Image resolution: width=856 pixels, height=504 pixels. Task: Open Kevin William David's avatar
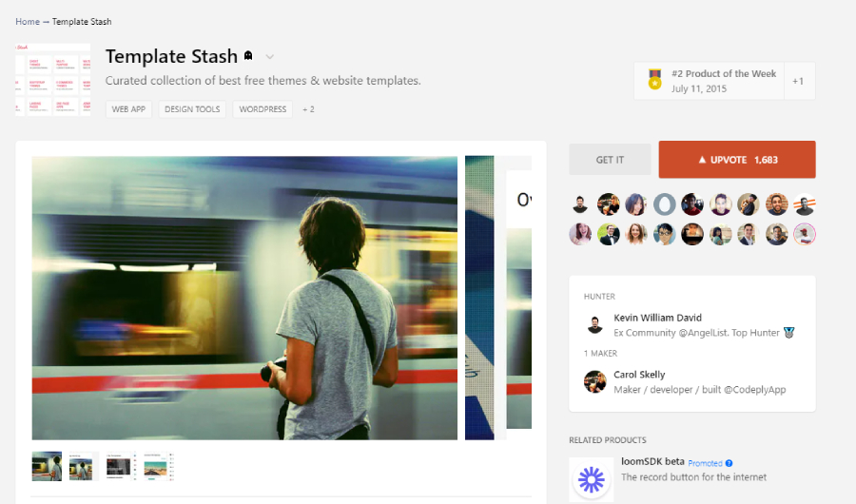(595, 325)
